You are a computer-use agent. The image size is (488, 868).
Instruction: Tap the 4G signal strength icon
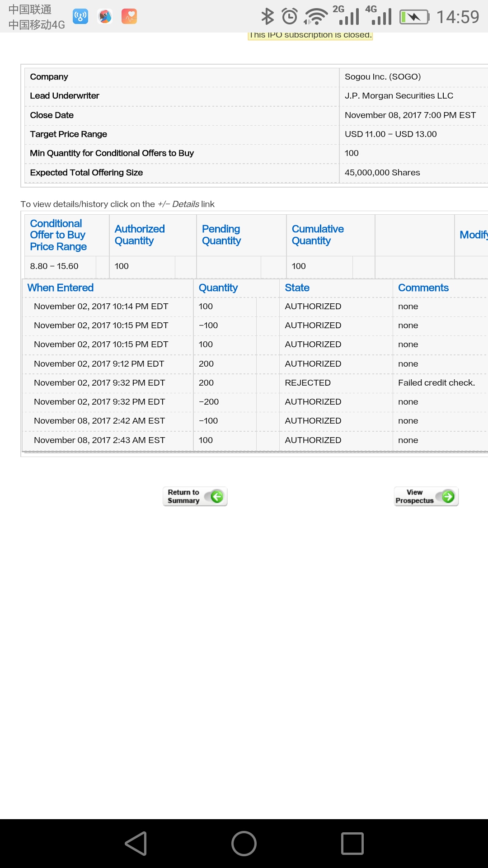click(x=379, y=15)
